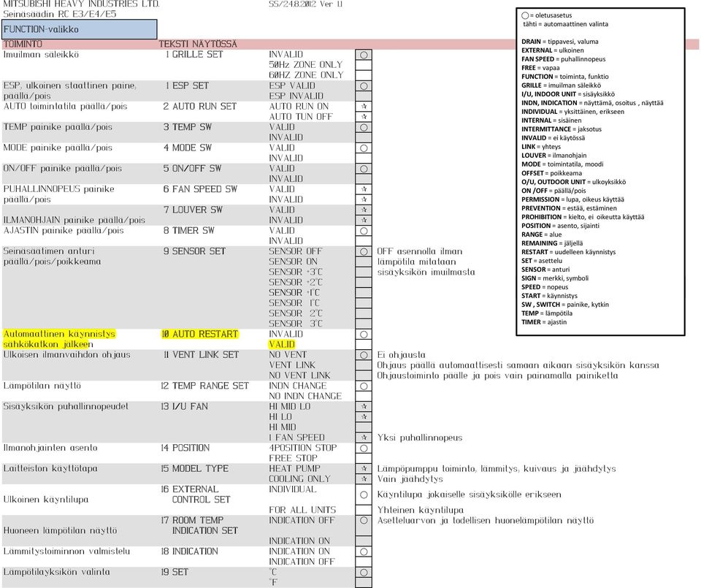
Task: Tick the empty box beside FOR ALL UNITS
Action: coord(364,510)
